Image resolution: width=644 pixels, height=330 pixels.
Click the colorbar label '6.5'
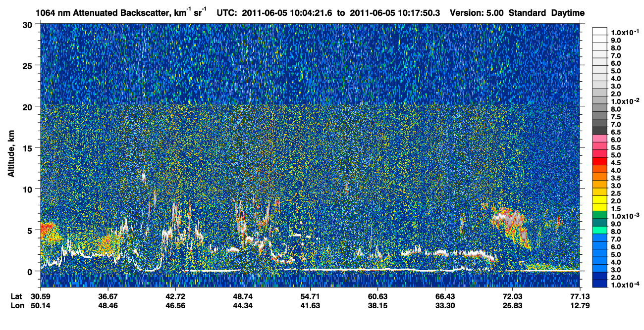616,133
